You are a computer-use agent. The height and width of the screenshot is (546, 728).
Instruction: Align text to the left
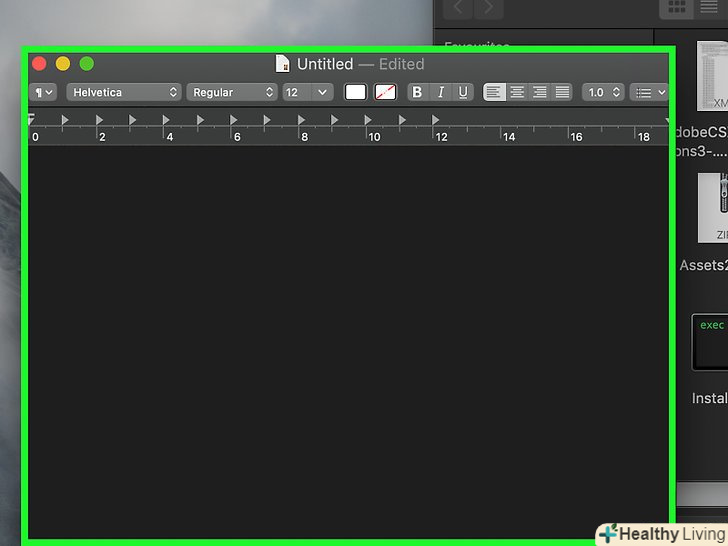[x=494, y=92]
